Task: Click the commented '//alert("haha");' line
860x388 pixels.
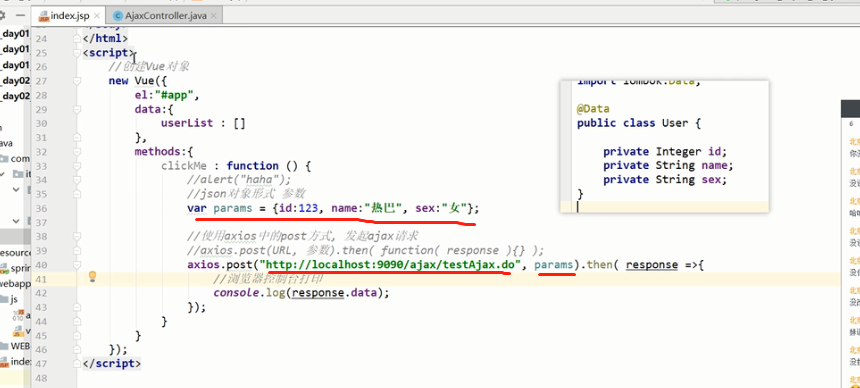Action: [238, 179]
